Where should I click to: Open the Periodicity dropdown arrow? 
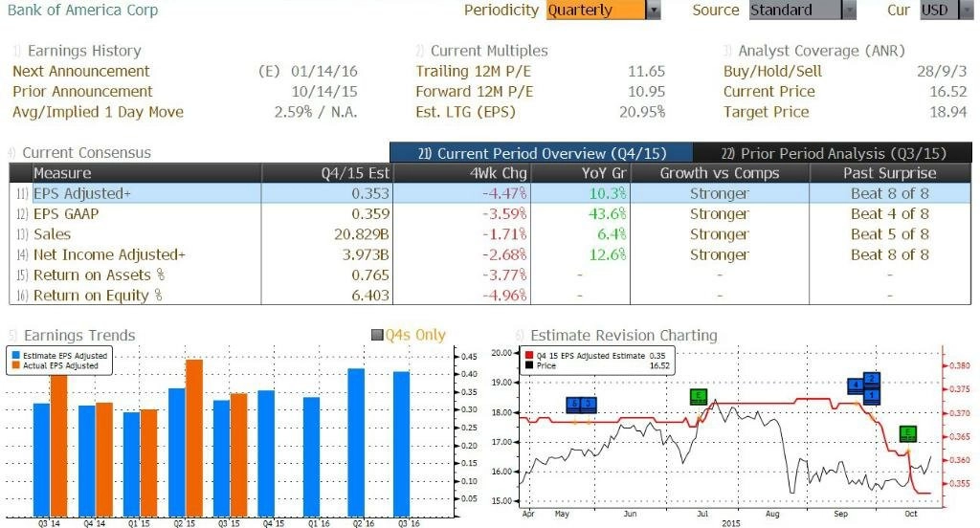click(654, 10)
